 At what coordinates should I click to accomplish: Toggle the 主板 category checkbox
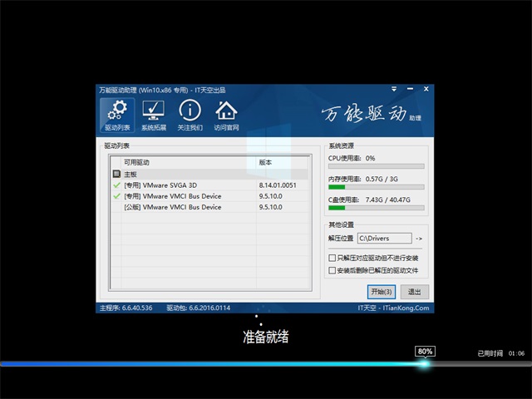[116, 175]
